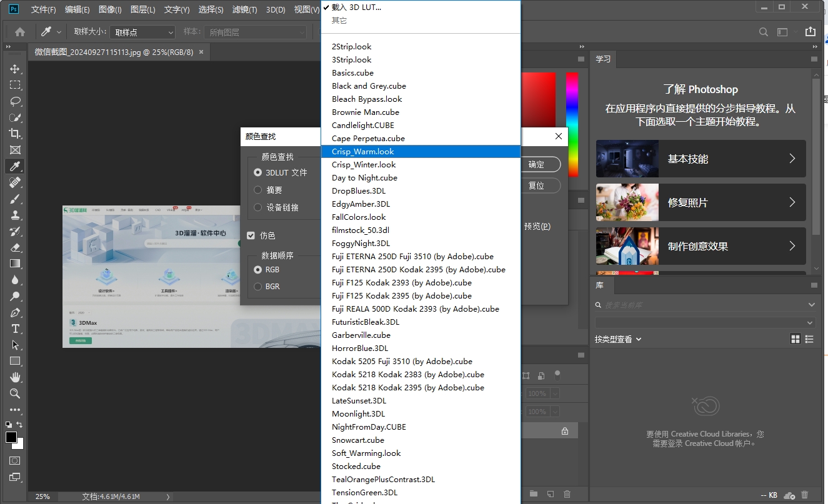Select the Clone Stamp tool

click(x=15, y=215)
